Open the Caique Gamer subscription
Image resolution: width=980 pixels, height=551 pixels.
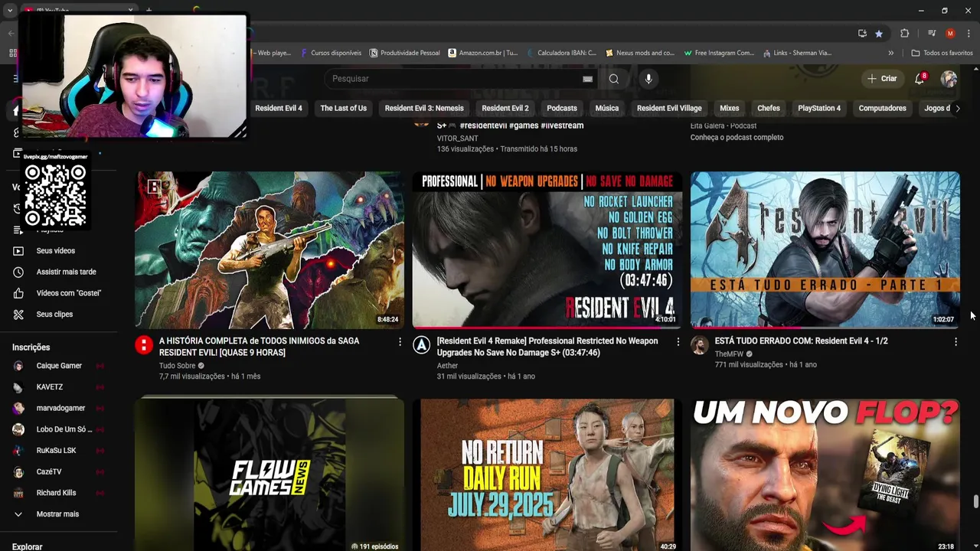(58, 366)
